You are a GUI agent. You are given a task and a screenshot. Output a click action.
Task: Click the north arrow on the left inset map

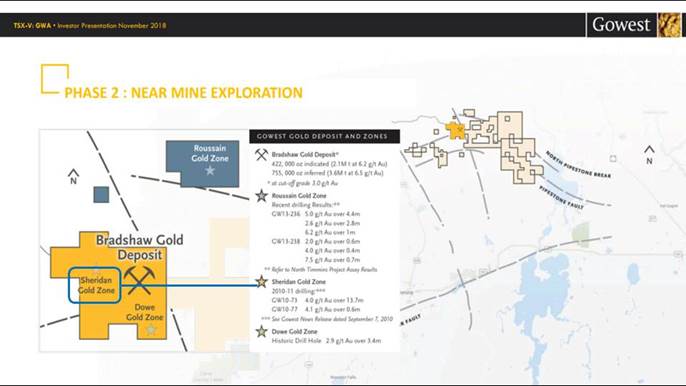[x=74, y=177]
